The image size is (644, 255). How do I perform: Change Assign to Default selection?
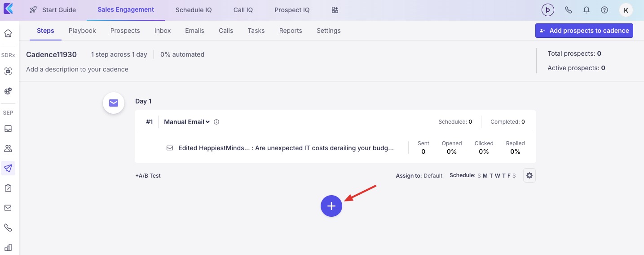click(433, 176)
